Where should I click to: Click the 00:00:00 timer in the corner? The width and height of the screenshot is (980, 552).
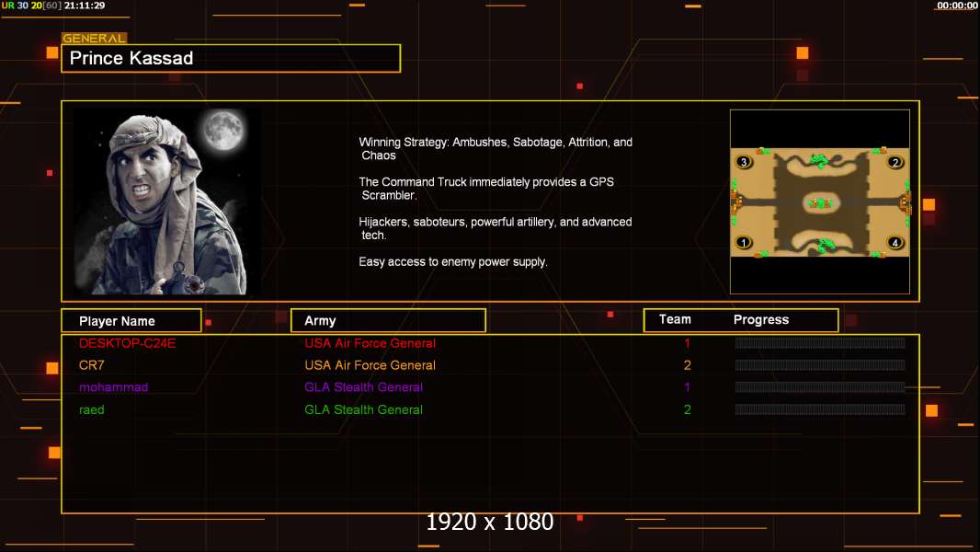(957, 6)
